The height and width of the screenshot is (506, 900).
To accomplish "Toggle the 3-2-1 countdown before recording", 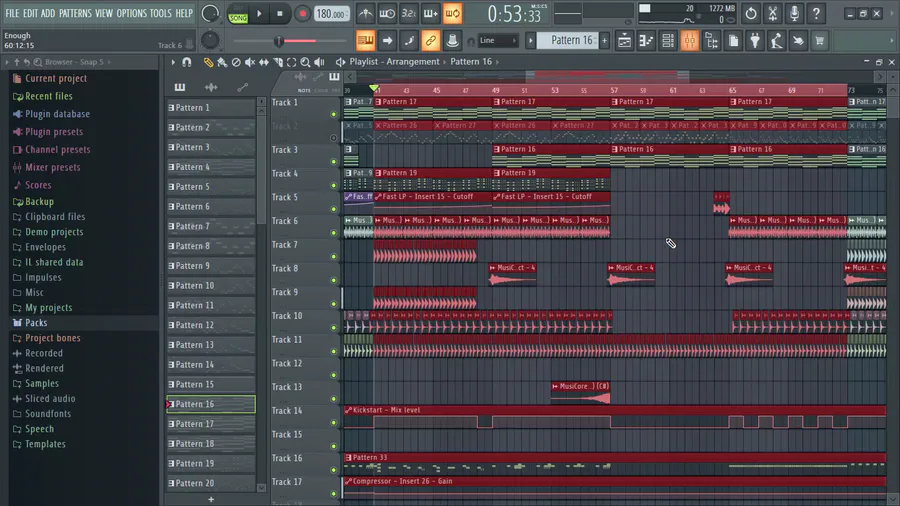I will point(409,13).
